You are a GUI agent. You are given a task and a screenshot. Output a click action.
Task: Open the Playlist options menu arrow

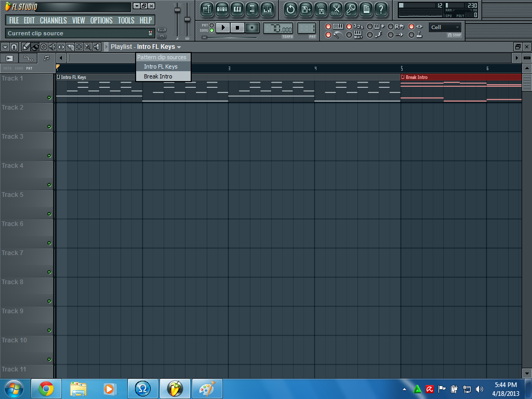(x=5, y=47)
